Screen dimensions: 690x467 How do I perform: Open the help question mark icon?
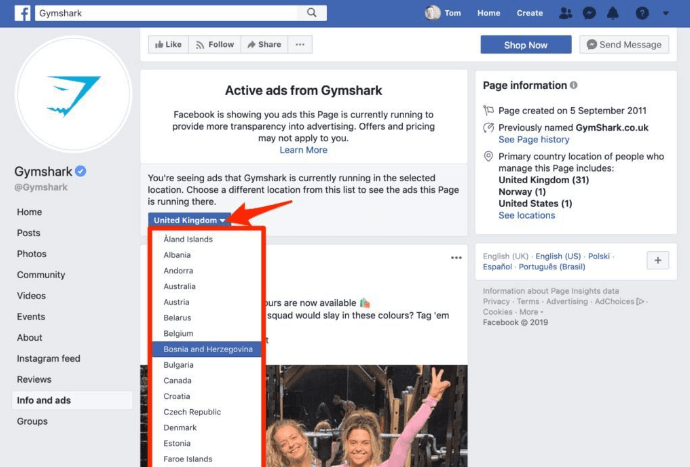pos(642,13)
